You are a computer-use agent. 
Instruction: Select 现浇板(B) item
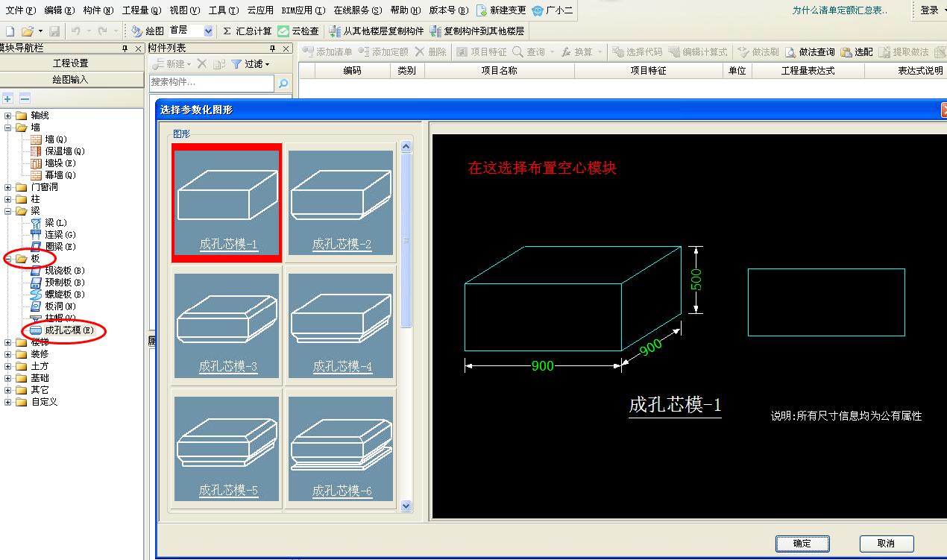tap(57, 271)
